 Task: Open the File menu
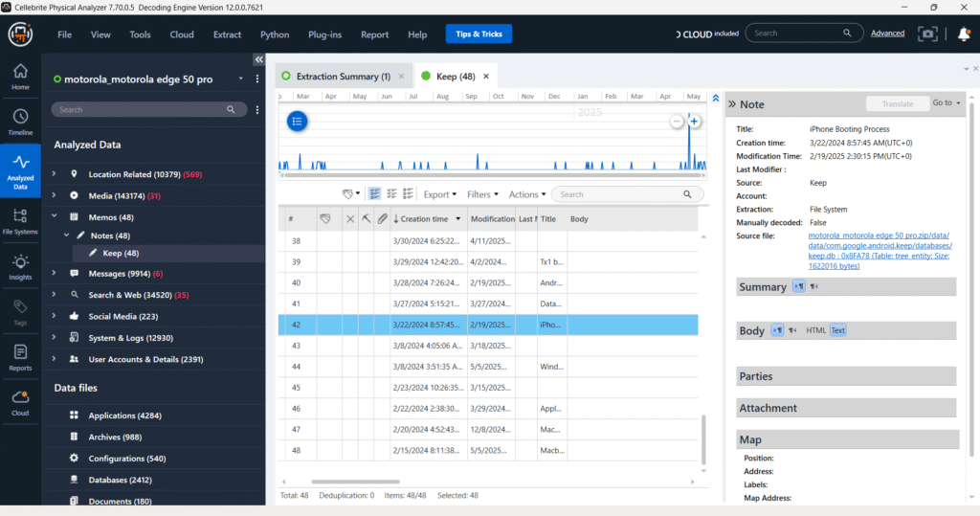64,34
